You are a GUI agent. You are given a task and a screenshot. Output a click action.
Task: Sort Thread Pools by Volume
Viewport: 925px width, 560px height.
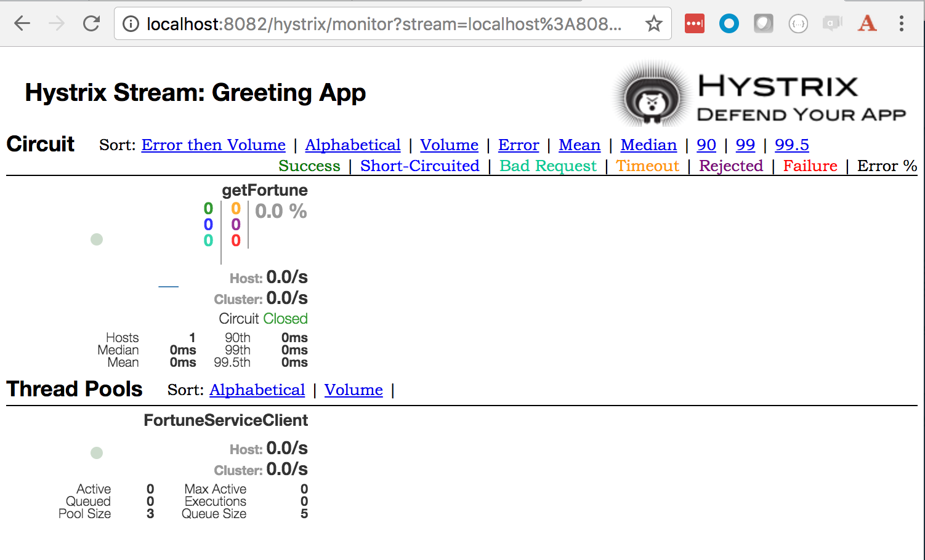coord(353,390)
